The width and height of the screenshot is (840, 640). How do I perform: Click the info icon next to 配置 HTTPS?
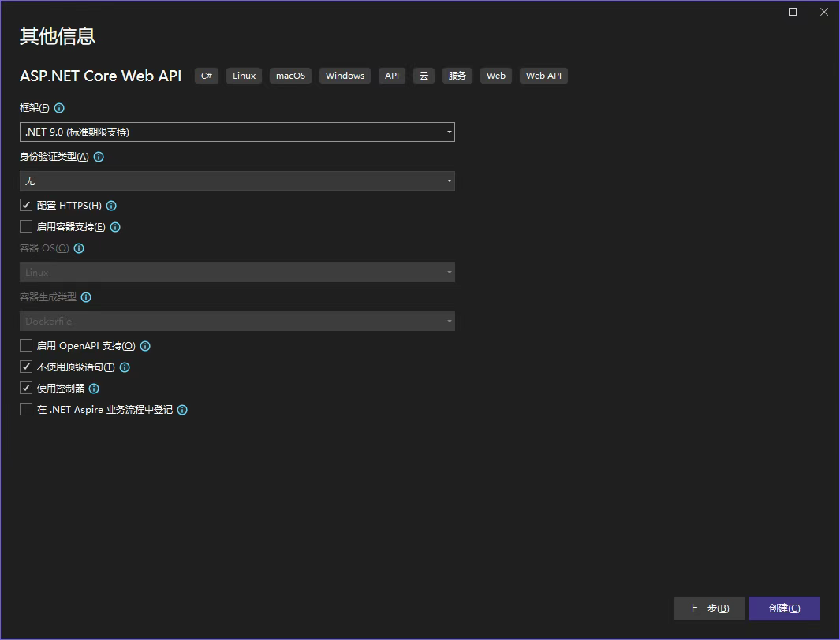[x=111, y=206]
